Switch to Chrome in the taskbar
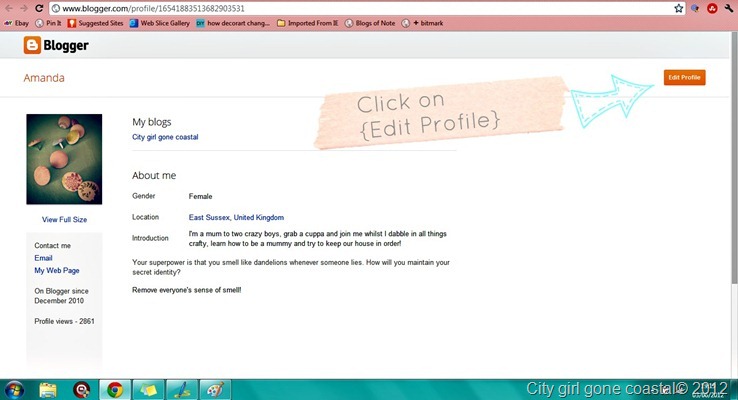The width and height of the screenshot is (738, 400). click(115, 390)
